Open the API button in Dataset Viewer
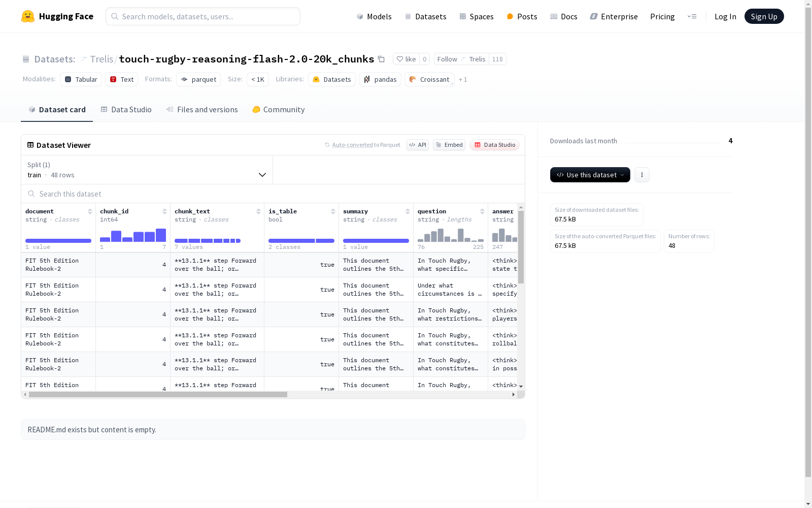812x508 pixels. pyautogui.click(x=418, y=145)
